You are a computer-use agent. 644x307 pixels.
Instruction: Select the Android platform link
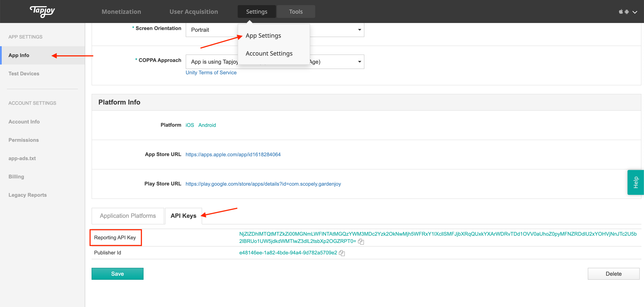coord(207,125)
